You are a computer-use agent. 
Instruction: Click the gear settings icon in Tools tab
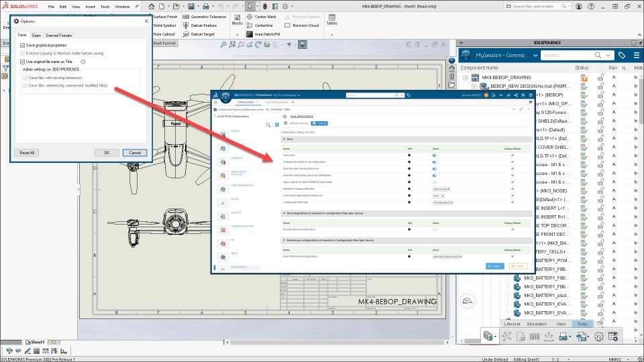[599, 337]
